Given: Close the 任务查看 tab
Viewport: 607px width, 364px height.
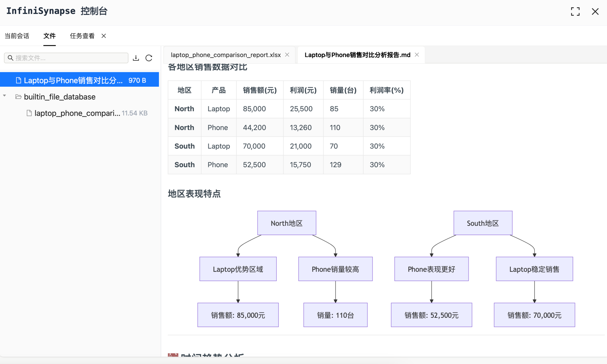Looking at the screenshot, I should pos(103,36).
